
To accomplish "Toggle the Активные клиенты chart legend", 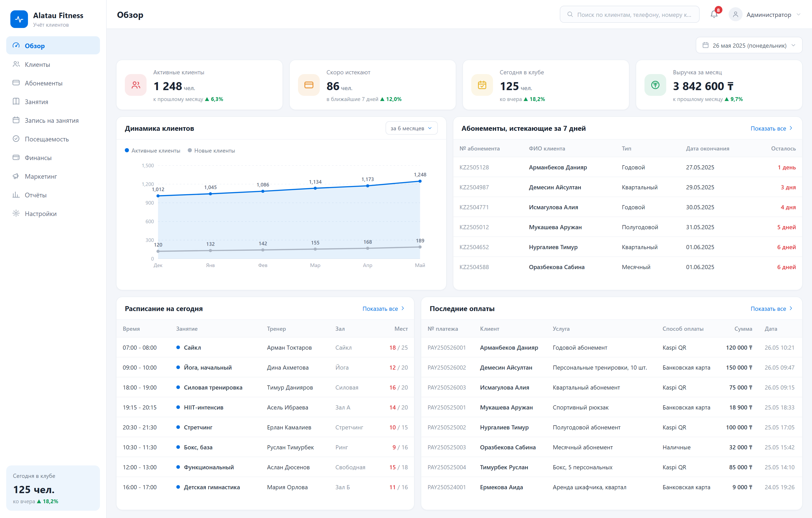I will tap(153, 150).
